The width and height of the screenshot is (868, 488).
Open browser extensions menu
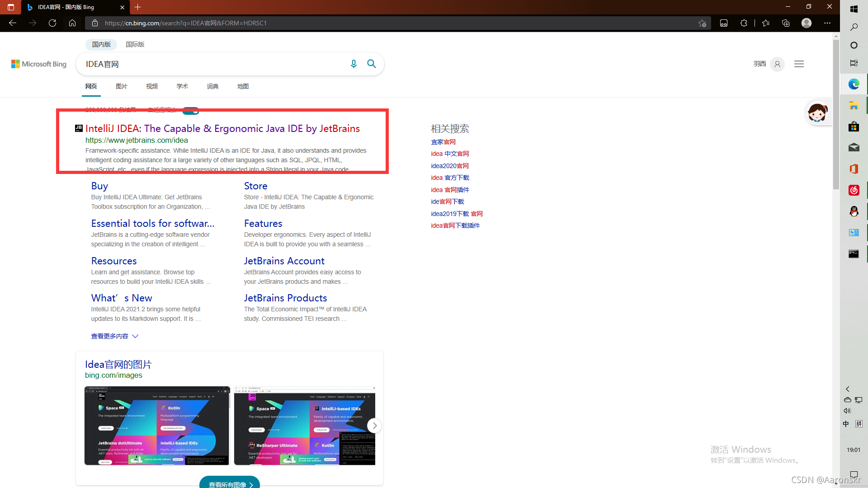coord(744,23)
